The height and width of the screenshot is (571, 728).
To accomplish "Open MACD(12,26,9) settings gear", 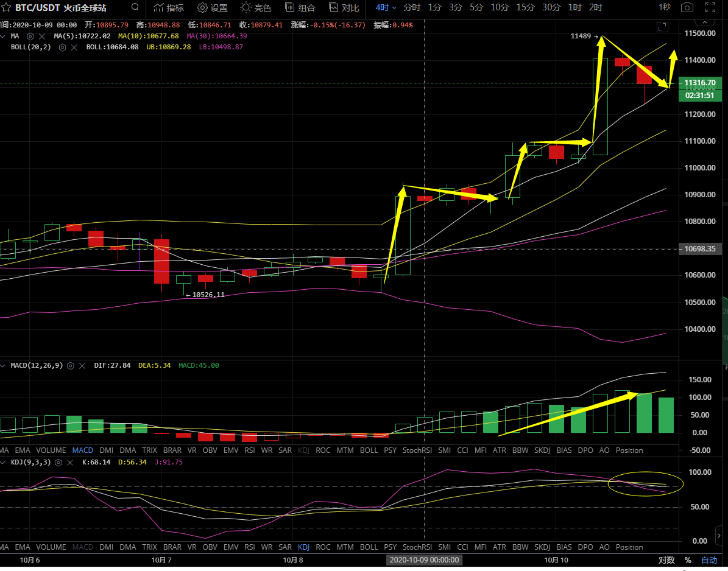I will tap(71, 366).
